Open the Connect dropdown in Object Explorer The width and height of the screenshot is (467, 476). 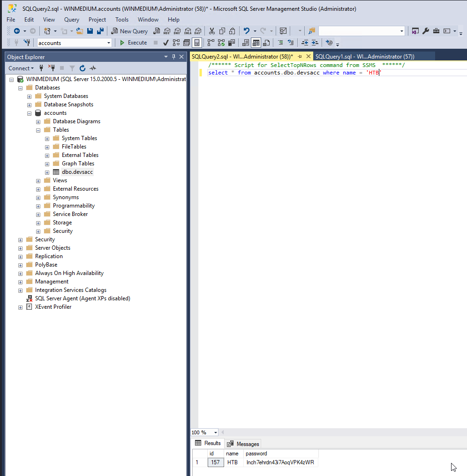coord(21,68)
